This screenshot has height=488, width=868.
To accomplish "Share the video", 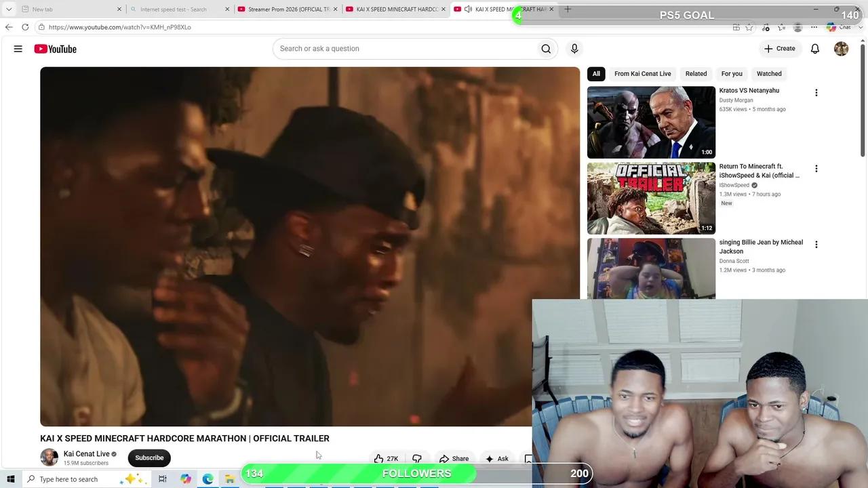I will pos(454,459).
